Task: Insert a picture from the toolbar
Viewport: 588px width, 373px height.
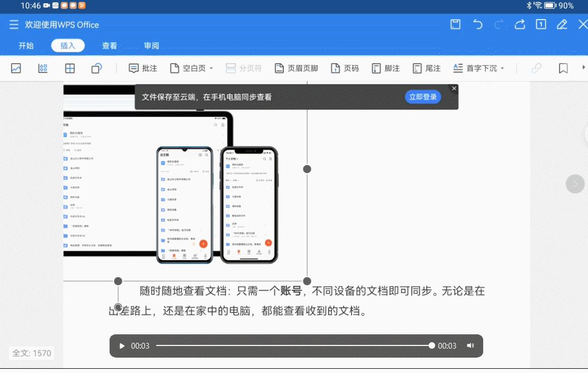Action: click(16, 68)
